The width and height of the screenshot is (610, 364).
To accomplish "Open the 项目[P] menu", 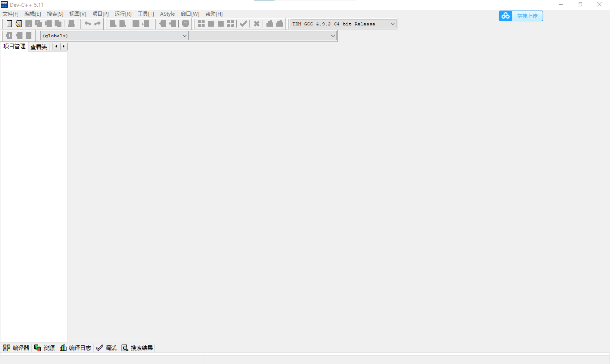I will click(100, 14).
